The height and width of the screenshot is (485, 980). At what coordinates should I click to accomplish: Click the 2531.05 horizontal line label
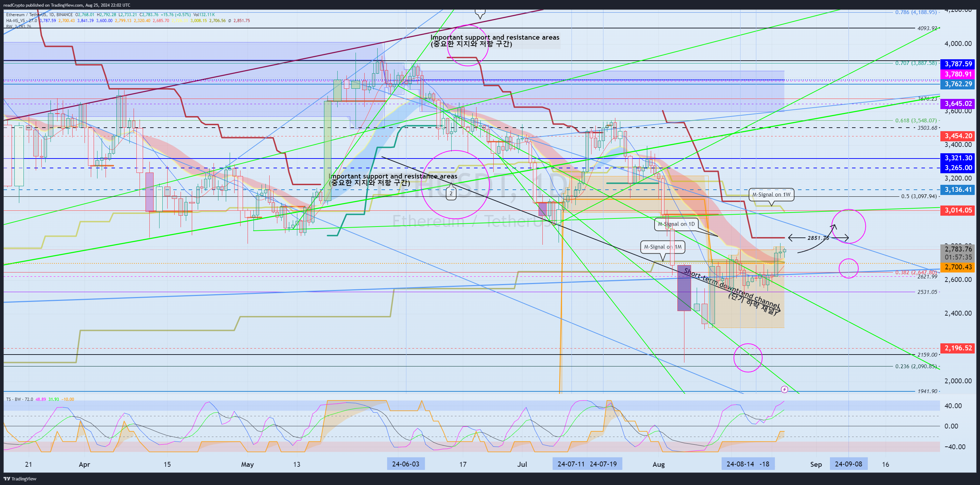pos(927,292)
